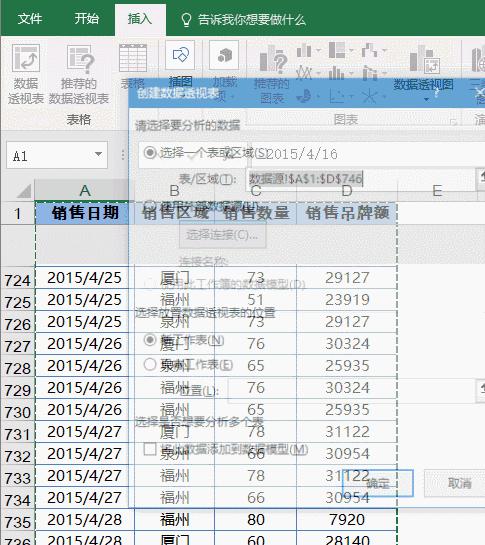
Task: Select the 插入 ribbon tab
Action: pyautogui.click(x=140, y=19)
